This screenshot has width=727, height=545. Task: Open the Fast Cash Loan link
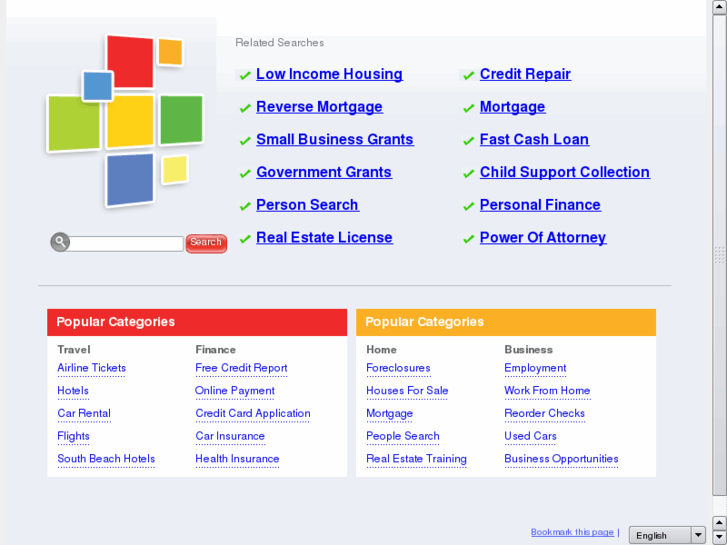click(x=534, y=140)
